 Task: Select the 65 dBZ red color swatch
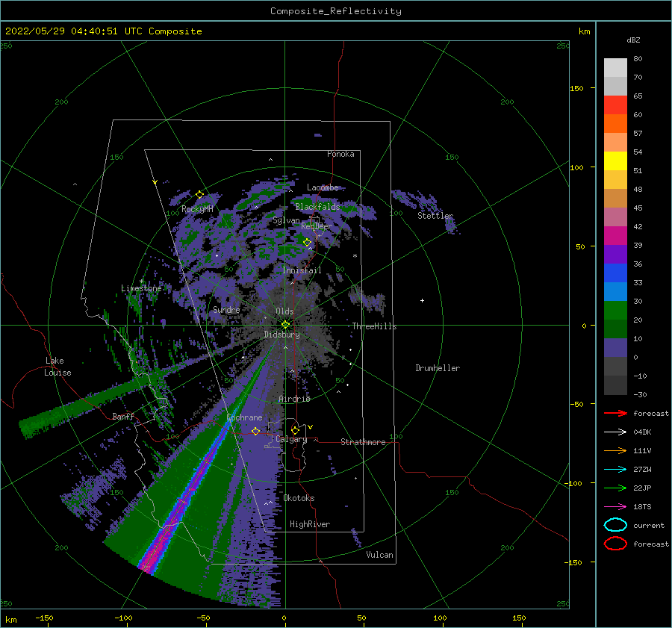pos(615,105)
